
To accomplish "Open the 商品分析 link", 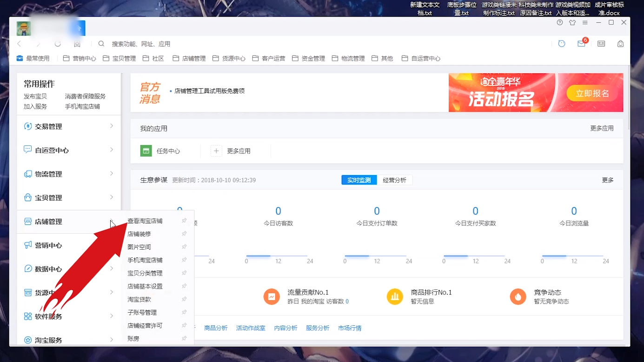I will pyautogui.click(x=216, y=328).
